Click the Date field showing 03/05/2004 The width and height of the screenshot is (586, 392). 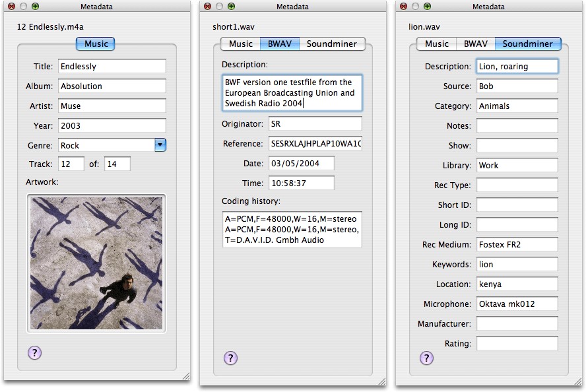coord(301,163)
